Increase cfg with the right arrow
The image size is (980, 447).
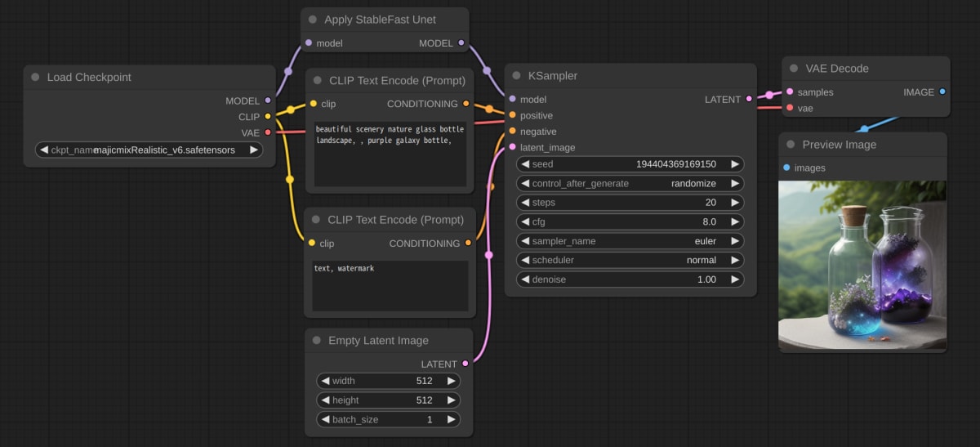[735, 221]
